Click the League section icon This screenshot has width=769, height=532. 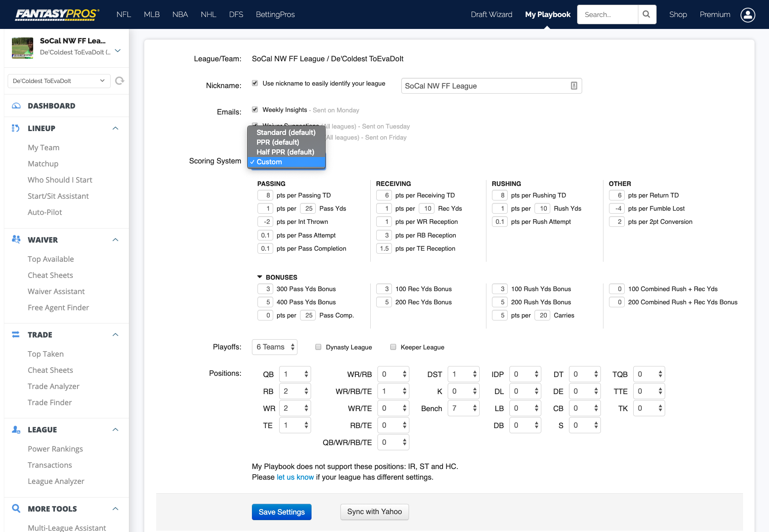click(x=16, y=429)
